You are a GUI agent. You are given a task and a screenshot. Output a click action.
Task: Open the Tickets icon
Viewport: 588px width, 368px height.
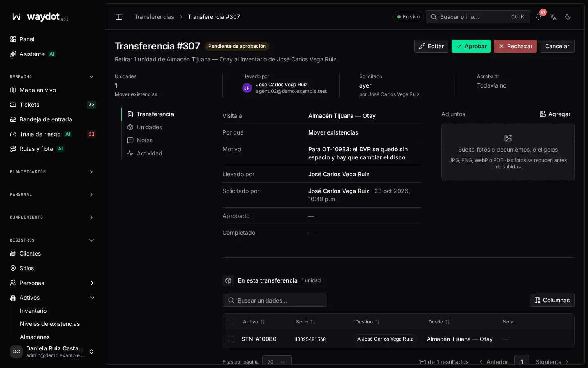click(13, 105)
